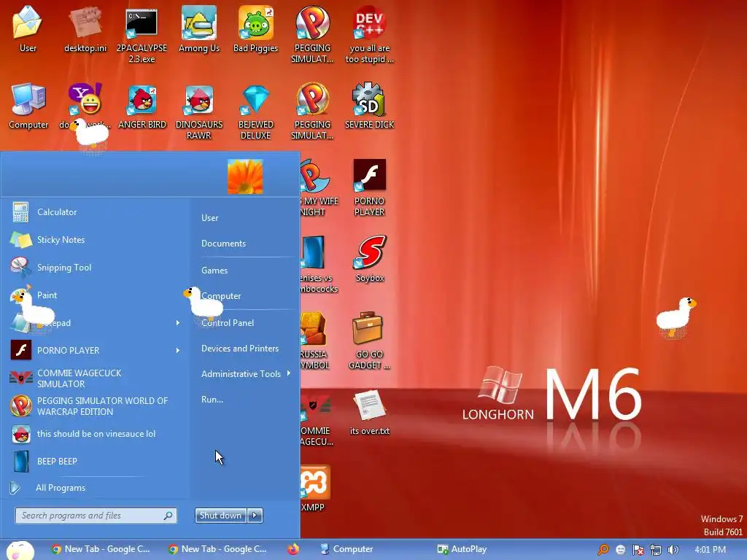Click the Action Center flag tray icon
This screenshot has height=560, width=747.
638,550
